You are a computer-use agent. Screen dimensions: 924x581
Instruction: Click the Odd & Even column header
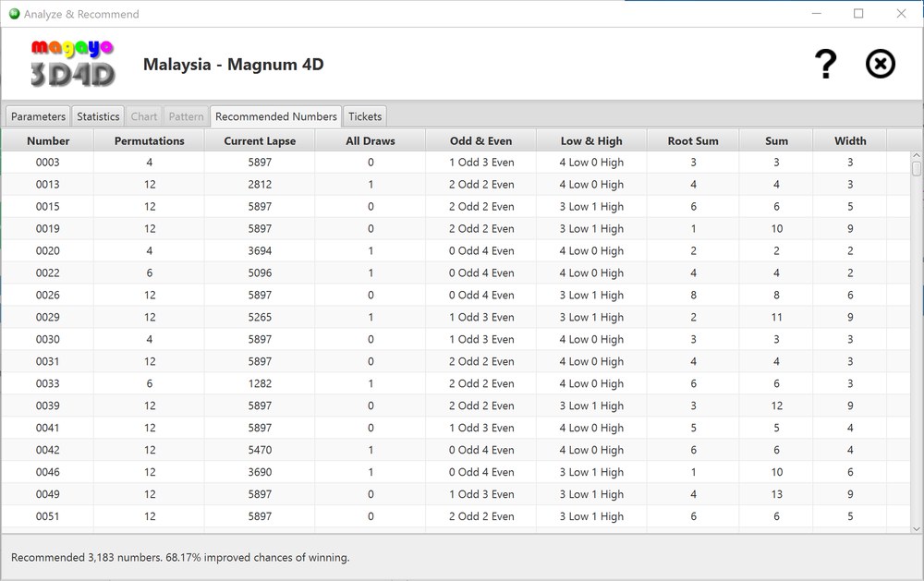pyautogui.click(x=480, y=140)
